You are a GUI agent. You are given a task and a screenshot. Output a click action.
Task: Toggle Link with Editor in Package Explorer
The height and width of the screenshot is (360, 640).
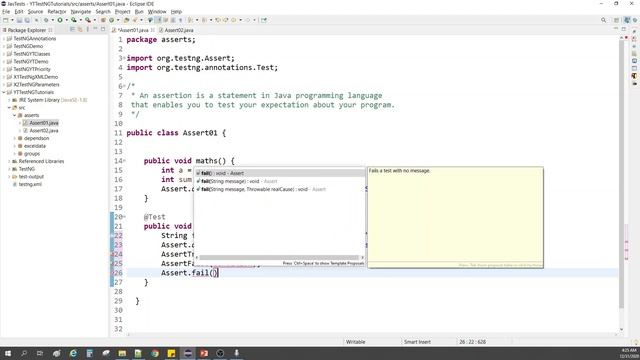pos(80,29)
